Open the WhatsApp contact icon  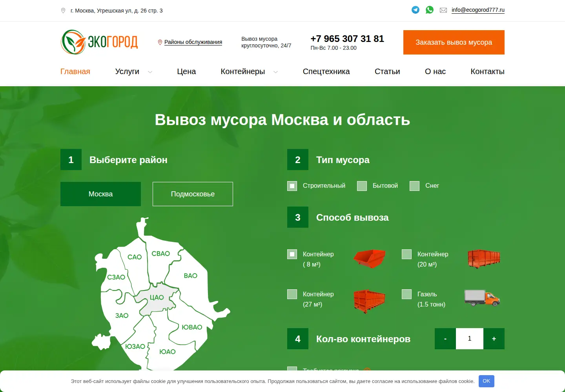[430, 10]
